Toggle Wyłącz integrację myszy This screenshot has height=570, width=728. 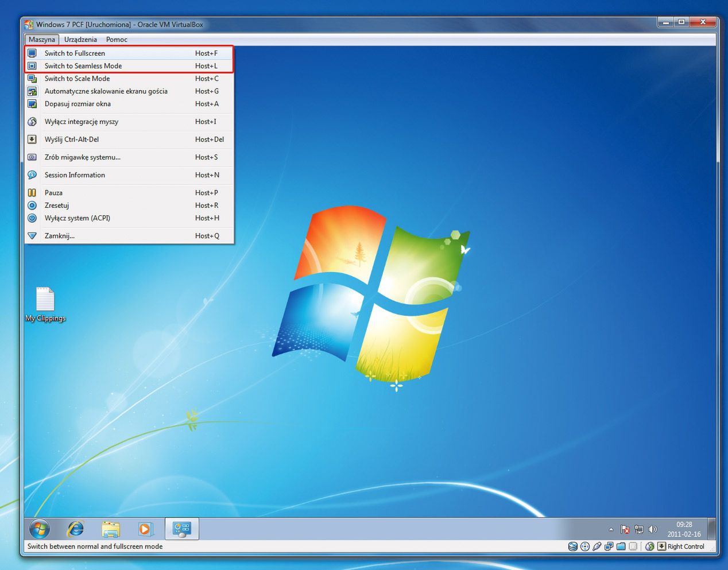pyautogui.click(x=129, y=122)
